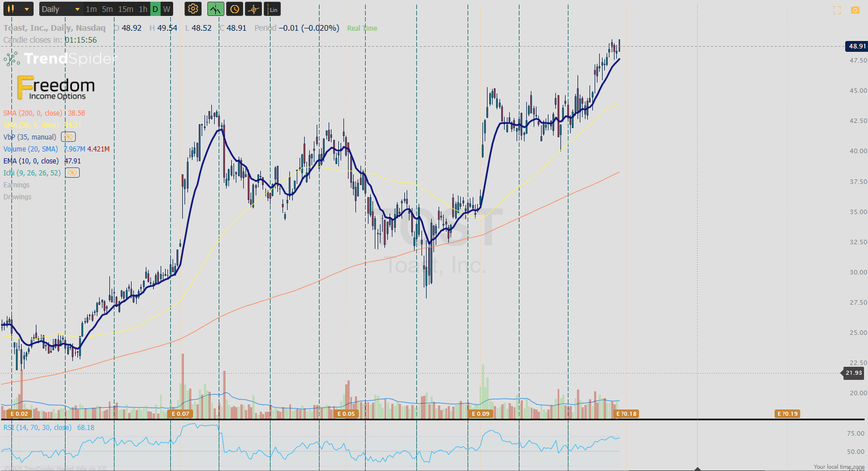
Task: Switch to the 15m timeframe
Action: point(125,9)
